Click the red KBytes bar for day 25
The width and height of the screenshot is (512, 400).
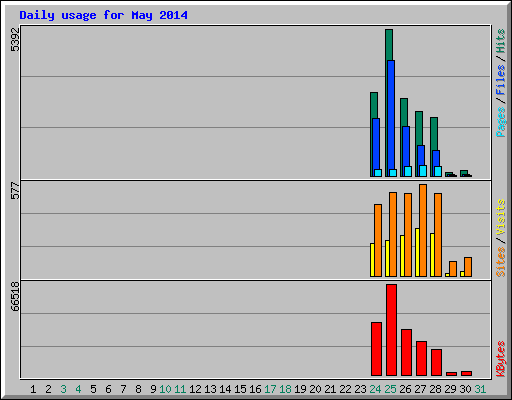pyautogui.click(x=391, y=330)
